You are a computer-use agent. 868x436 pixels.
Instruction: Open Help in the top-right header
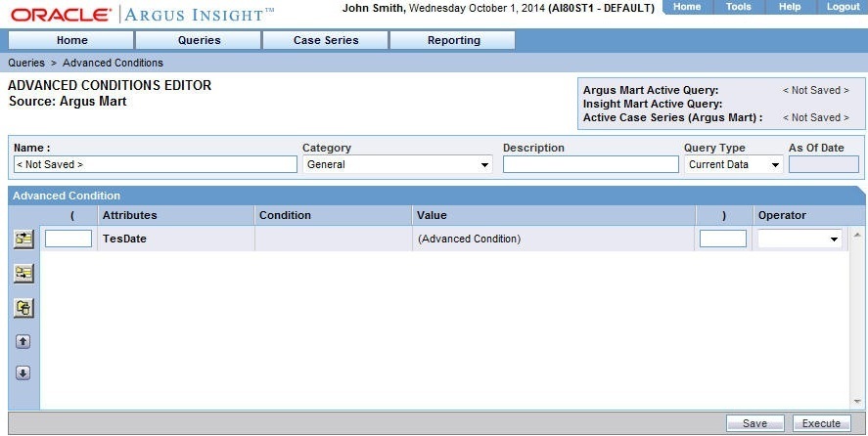click(x=790, y=7)
